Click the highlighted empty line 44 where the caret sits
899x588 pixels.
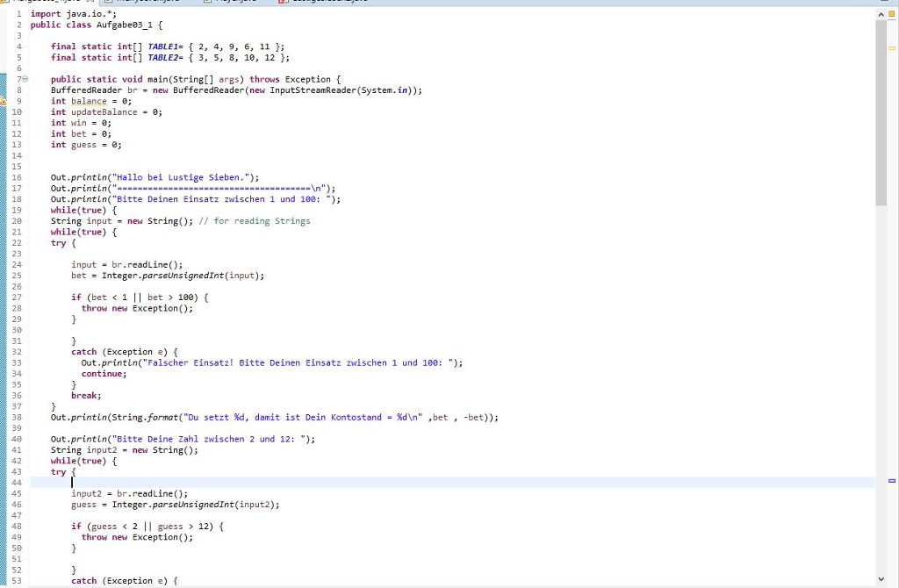[x=71, y=483]
